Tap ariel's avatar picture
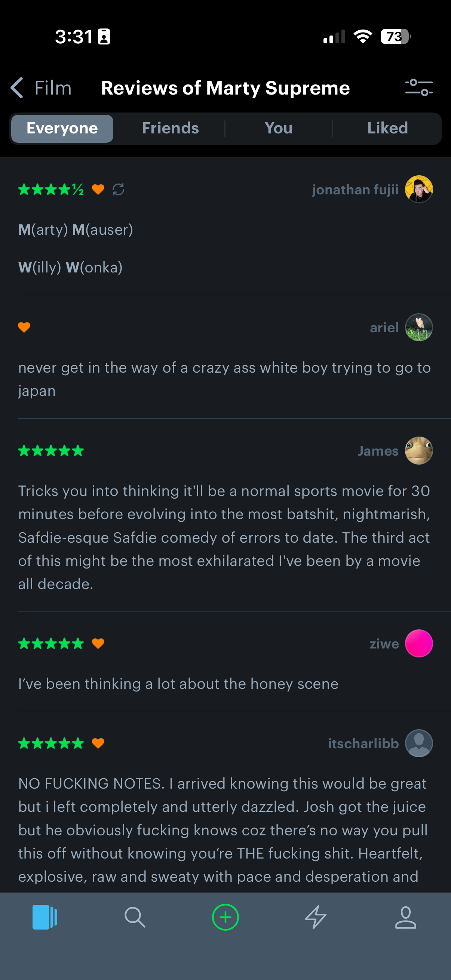 pos(418,327)
